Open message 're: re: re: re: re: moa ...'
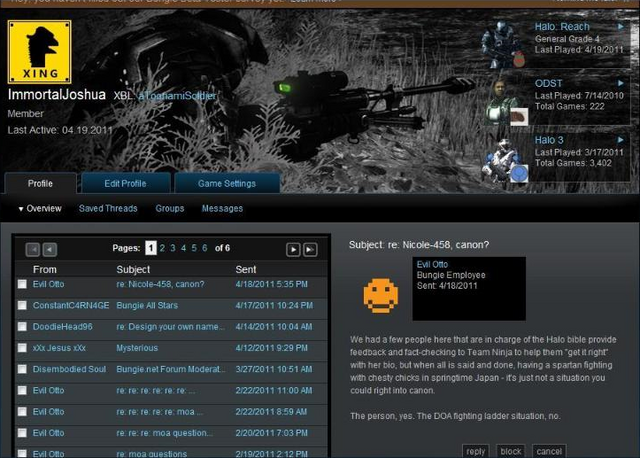This screenshot has height=458, width=640. [x=160, y=411]
